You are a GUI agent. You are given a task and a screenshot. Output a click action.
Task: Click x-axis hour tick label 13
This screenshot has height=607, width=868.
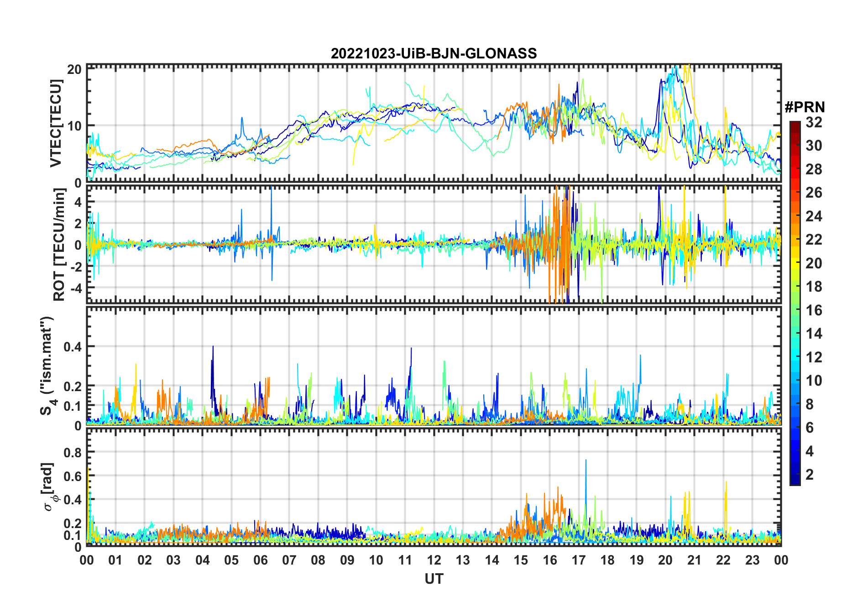coord(463,560)
